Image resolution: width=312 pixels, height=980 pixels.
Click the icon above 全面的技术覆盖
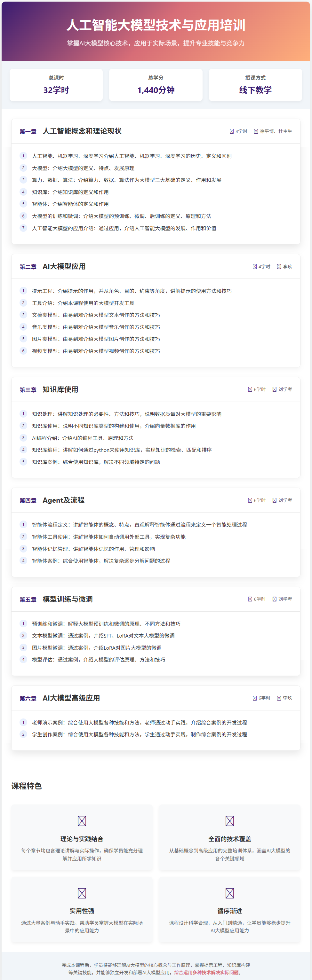click(229, 820)
